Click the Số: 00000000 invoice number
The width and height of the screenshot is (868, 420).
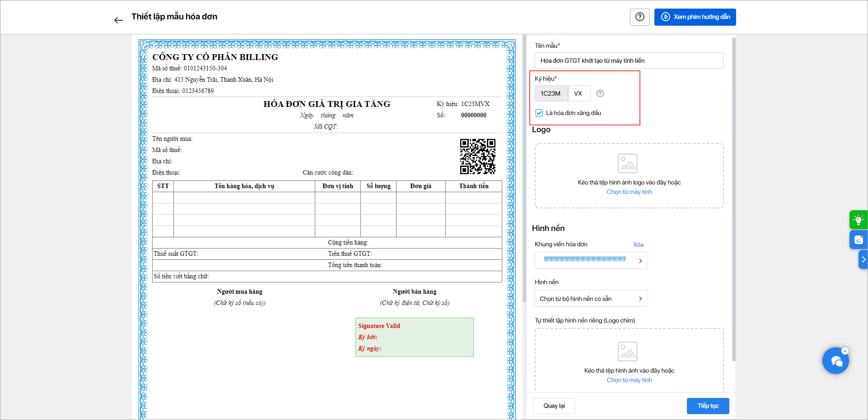click(x=462, y=115)
